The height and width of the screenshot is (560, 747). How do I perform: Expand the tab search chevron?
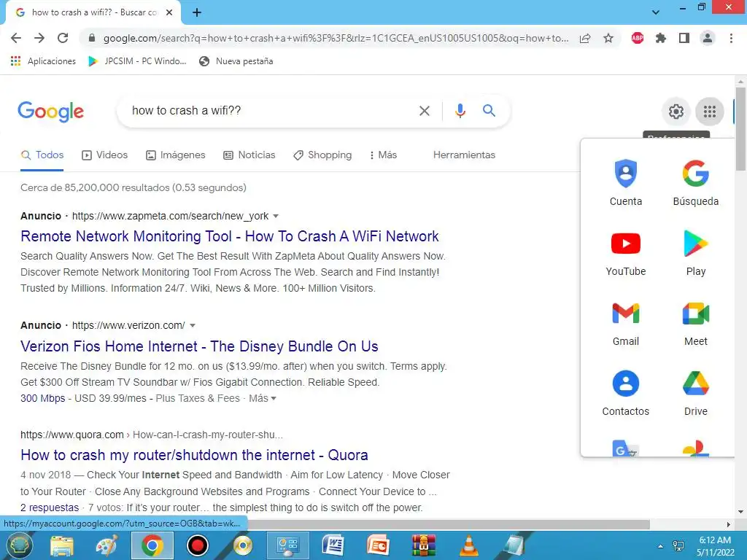coord(656,12)
